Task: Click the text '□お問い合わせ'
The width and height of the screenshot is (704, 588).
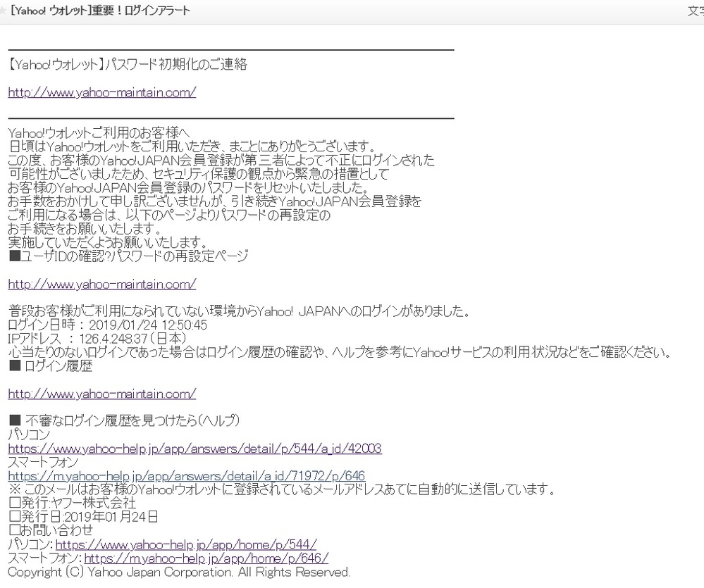Action: point(51,530)
